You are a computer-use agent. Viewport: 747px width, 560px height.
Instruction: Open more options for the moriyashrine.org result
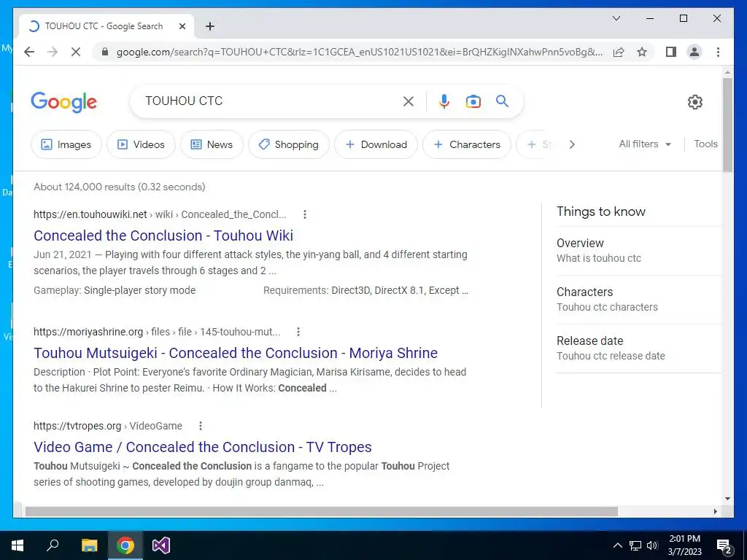(x=298, y=332)
